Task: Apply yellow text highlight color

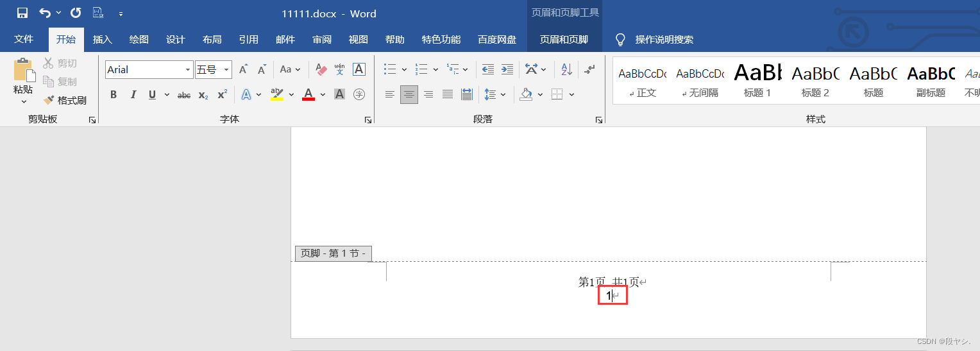Action: point(276,95)
